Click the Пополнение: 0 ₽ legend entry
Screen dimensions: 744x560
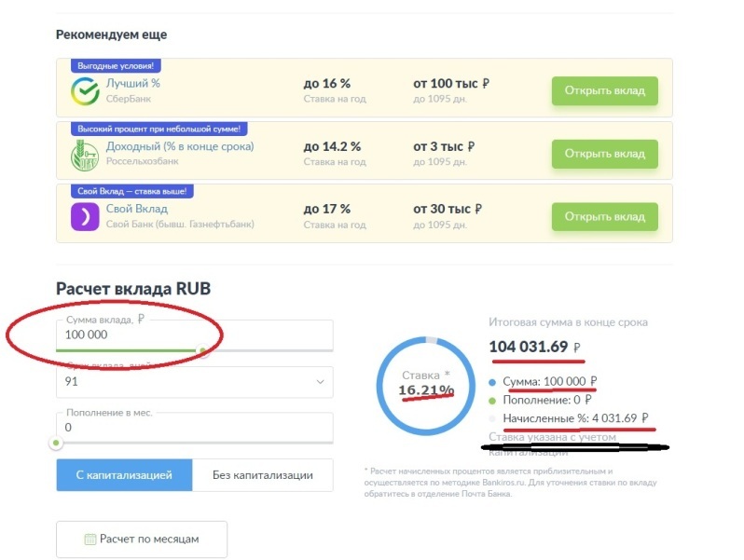tap(546, 400)
